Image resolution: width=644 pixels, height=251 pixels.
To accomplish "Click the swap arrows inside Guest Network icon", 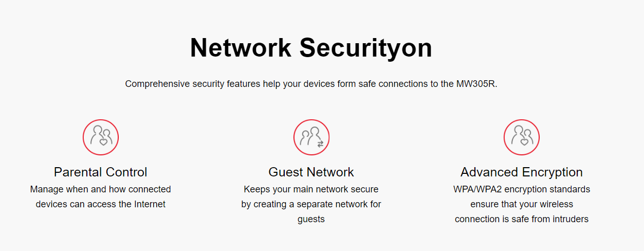I will tap(320, 144).
